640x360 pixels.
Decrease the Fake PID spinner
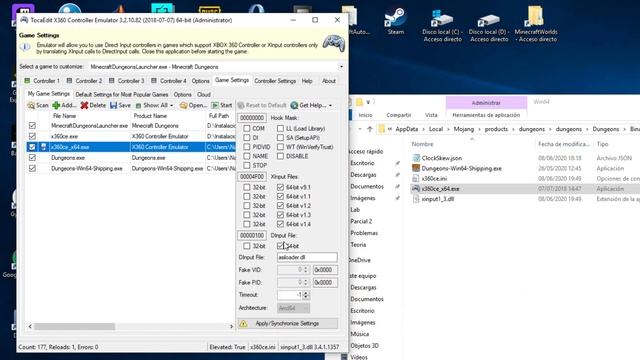pos(306,284)
